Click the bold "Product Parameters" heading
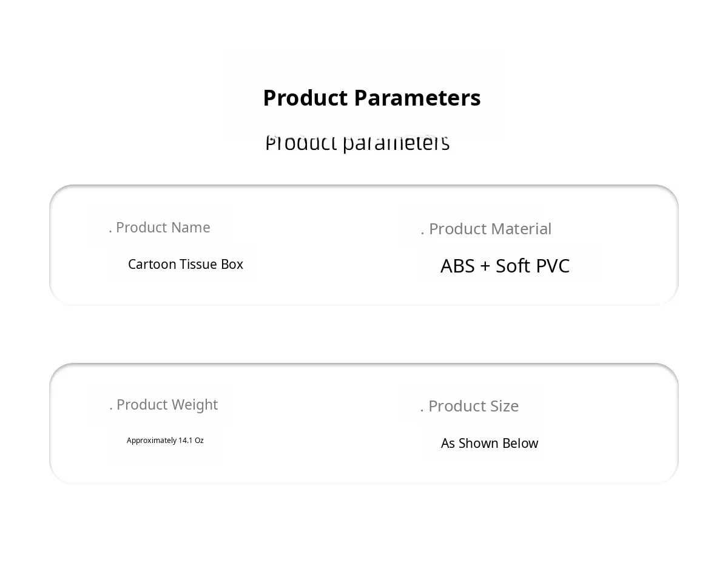728x565 pixels. tap(371, 98)
